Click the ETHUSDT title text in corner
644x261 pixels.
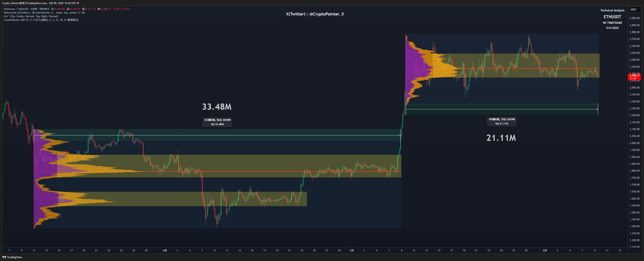point(612,17)
